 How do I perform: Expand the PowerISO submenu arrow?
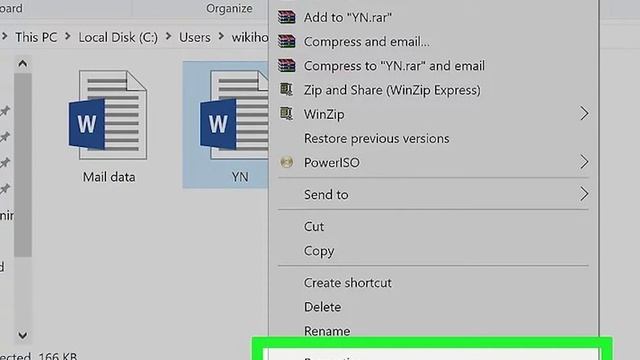pos(584,162)
